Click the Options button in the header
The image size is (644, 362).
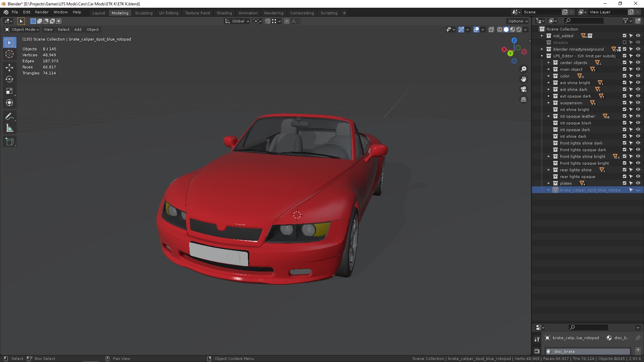pos(518,21)
